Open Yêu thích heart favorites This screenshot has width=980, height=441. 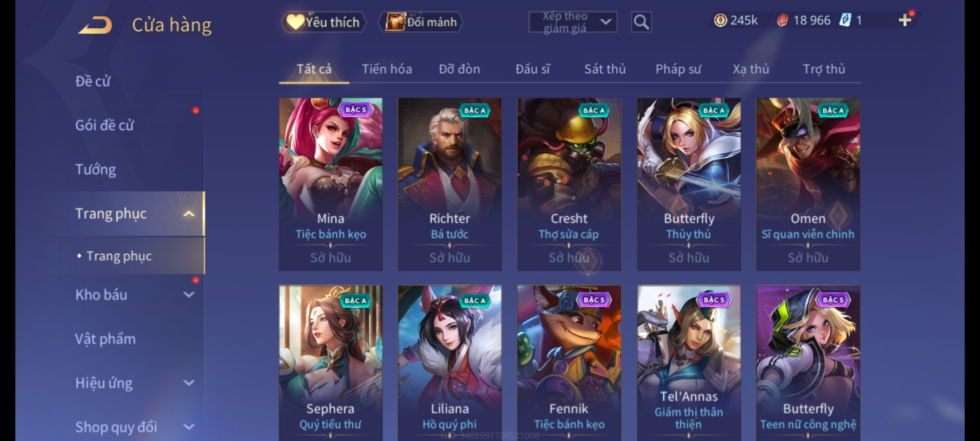click(x=323, y=22)
